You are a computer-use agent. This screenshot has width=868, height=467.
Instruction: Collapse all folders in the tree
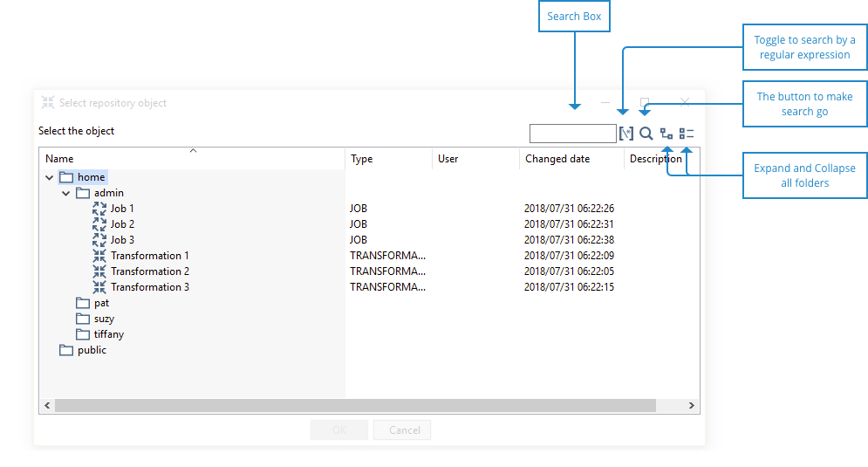click(x=687, y=134)
